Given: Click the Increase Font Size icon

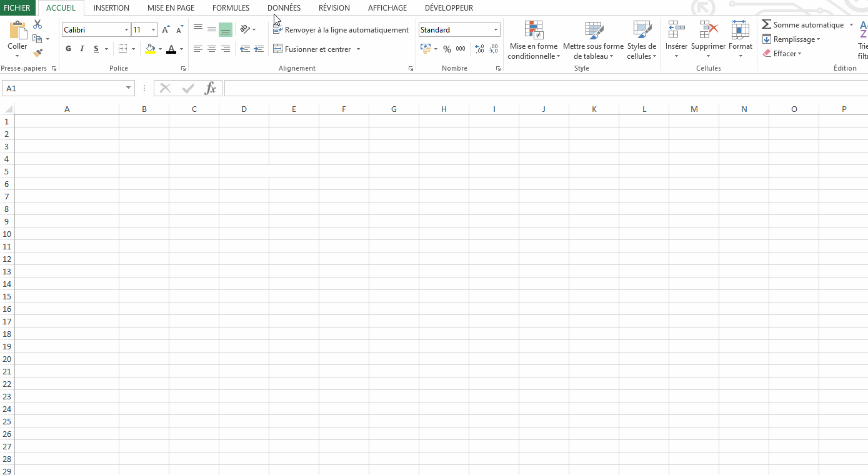Looking at the screenshot, I should [x=166, y=30].
